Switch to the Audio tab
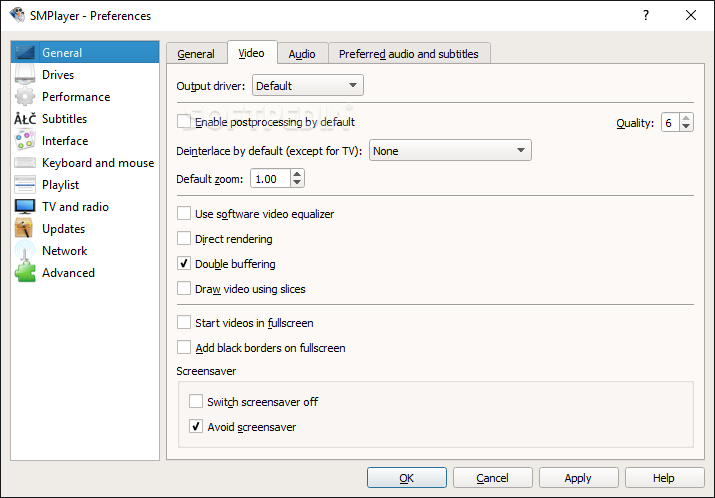Viewport: 715px width, 498px height. click(x=302, y=54)
